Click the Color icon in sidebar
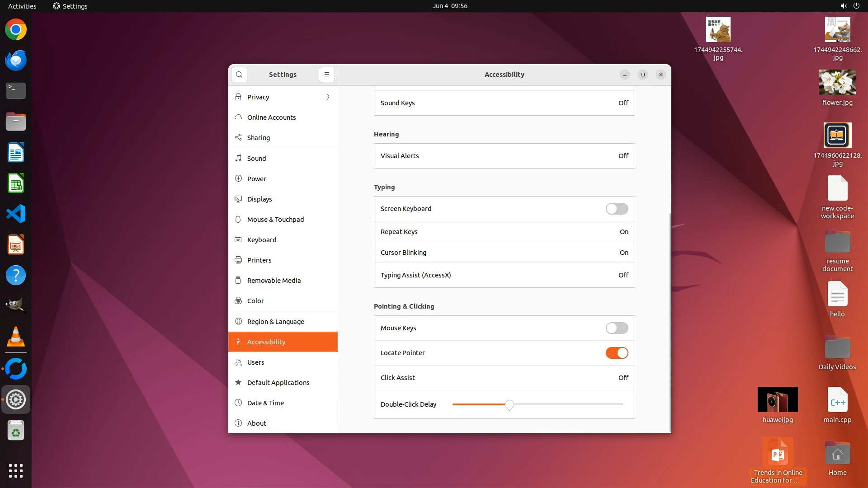The width and height of the screenshot is (868, 488). click(238, 301)
